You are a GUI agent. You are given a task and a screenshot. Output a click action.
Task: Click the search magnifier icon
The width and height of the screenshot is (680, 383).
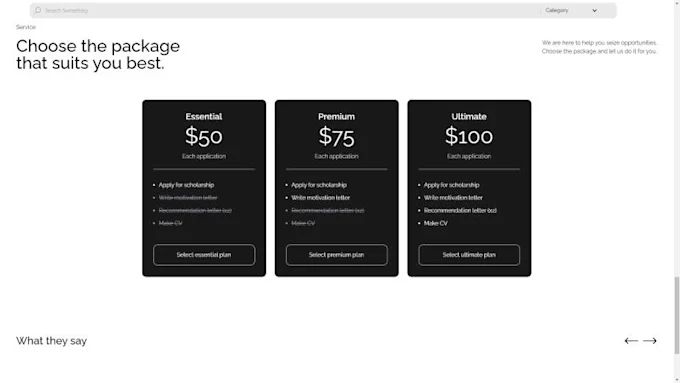click(x=38, y=10)
